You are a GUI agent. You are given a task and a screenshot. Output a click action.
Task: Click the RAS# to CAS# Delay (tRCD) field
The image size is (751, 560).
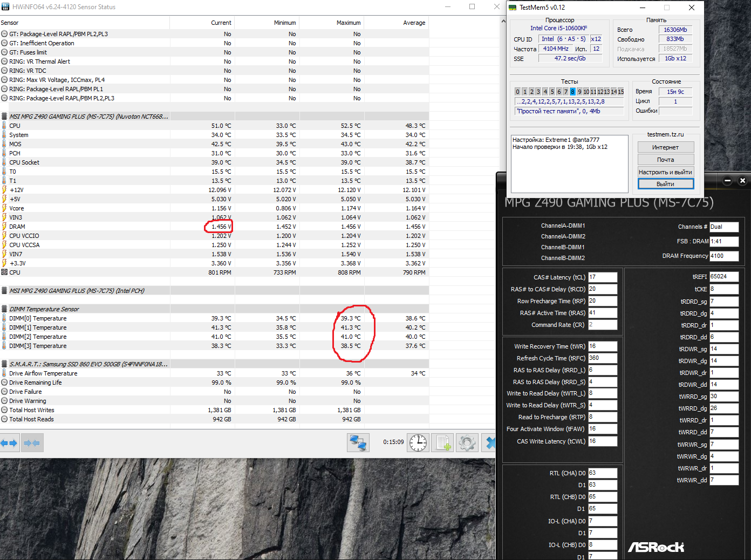[603, 289]
